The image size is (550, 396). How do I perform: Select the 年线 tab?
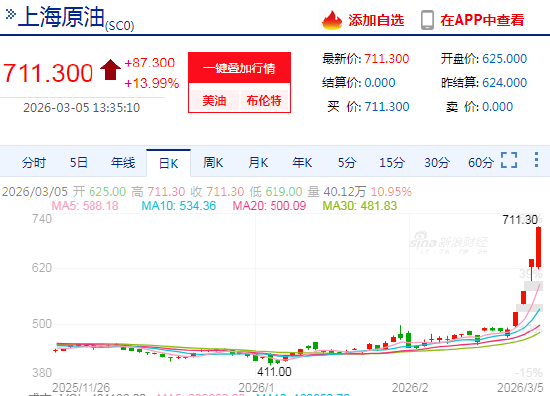click(x=123, y=163)
